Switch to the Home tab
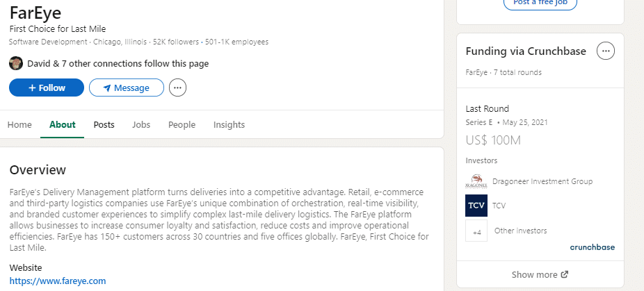 coord(19,125)
